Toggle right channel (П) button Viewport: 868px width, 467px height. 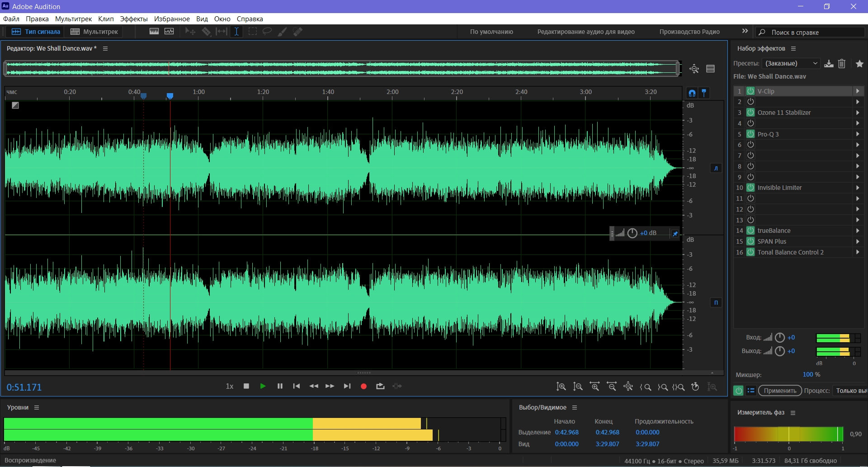pyautogui.click(x=716, y=302)
